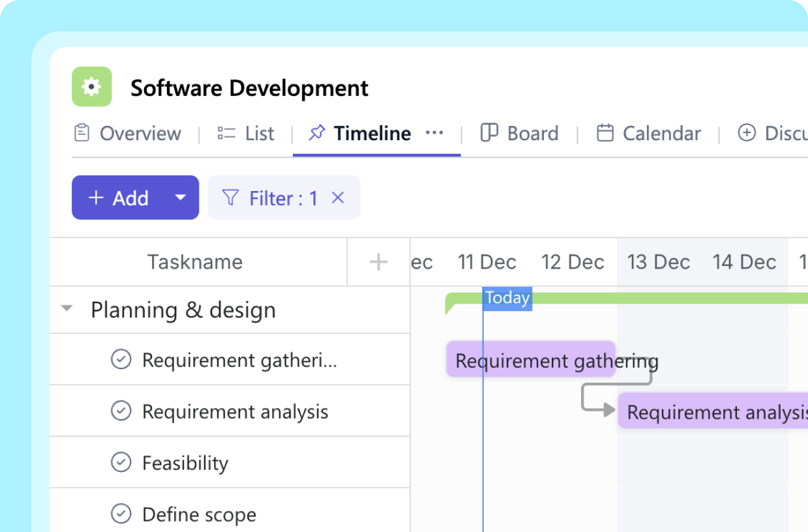Click the filter funnel icon

(232, 198)
